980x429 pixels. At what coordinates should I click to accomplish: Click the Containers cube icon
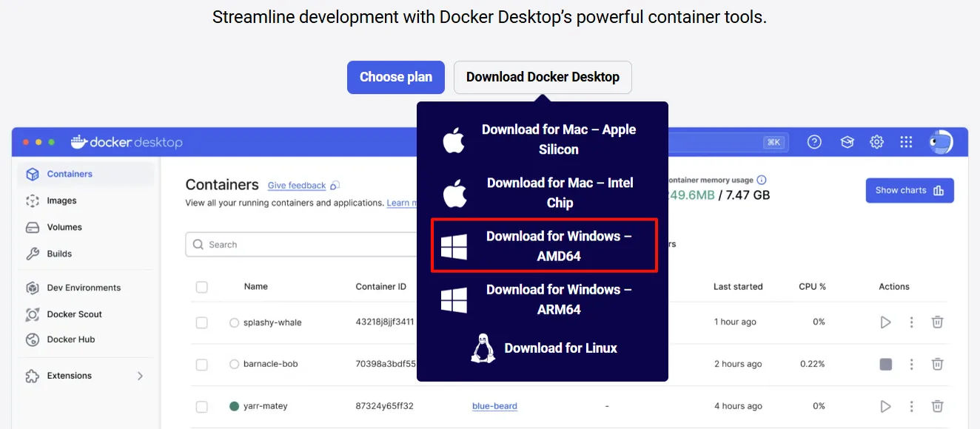point(32,175)
